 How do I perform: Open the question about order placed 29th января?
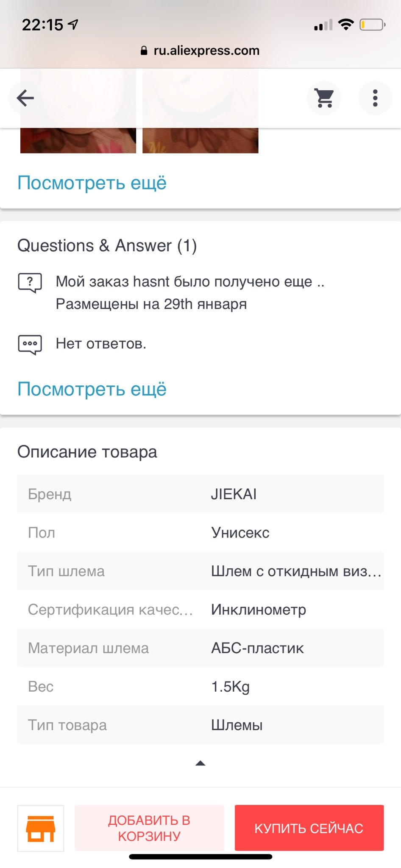point(190,293)
